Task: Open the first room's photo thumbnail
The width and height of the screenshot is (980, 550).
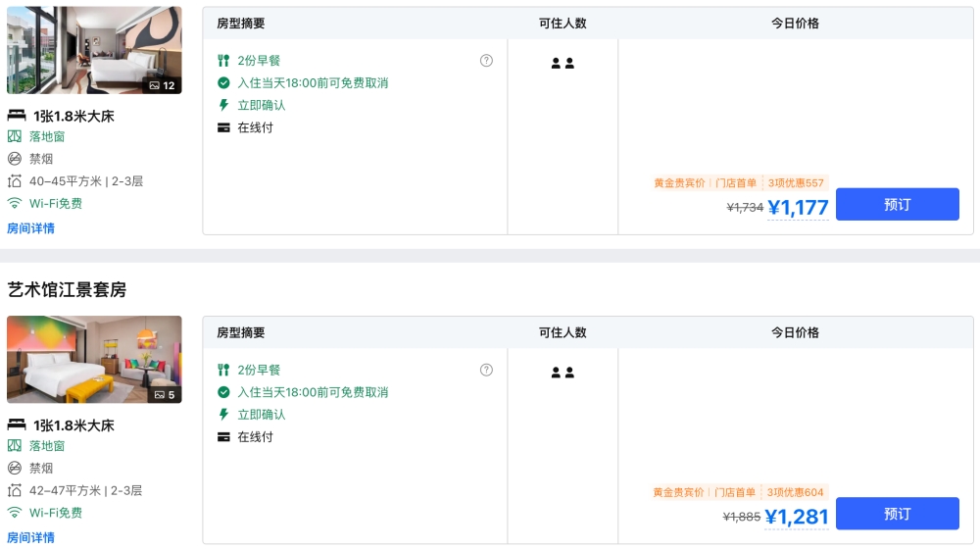Action: pyautogui.click(x=94, y=50)
